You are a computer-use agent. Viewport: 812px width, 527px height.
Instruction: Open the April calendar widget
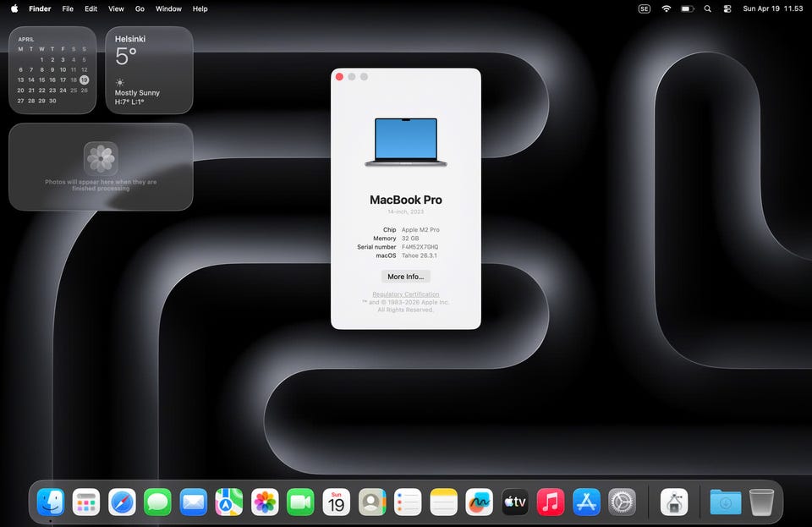52,70
